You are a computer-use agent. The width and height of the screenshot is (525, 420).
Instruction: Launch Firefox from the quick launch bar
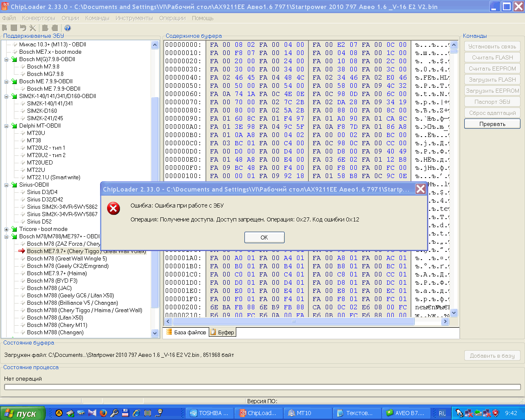point(103,413)
